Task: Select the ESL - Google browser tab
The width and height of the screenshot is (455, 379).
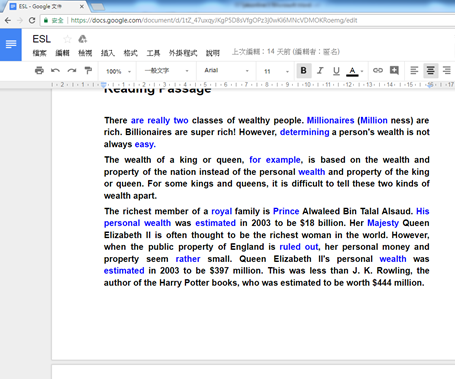Action: click(45, 6)
